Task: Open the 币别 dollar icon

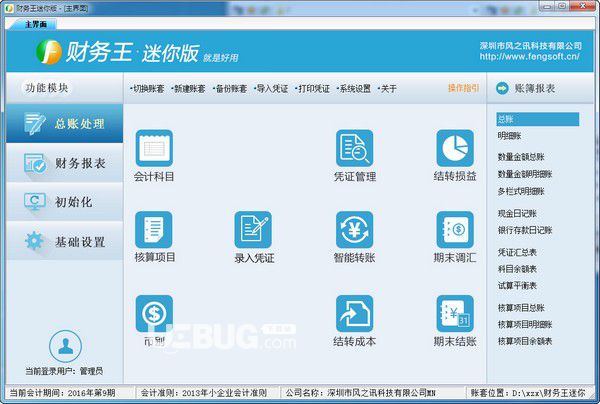Action: coord(154,313)
